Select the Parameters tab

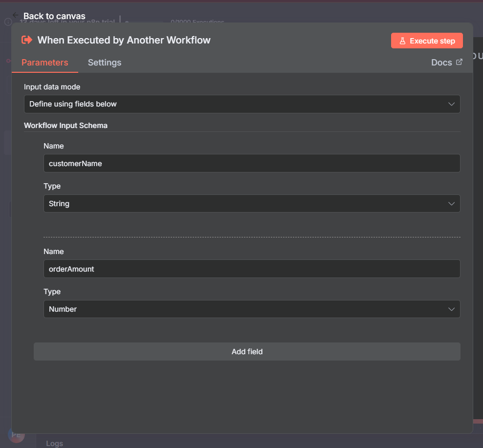click(45, 63)
